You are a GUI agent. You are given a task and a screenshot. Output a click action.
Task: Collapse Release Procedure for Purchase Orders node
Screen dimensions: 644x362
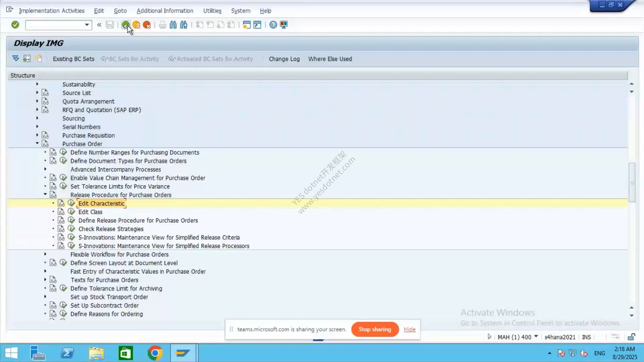(x=45, y=194)
